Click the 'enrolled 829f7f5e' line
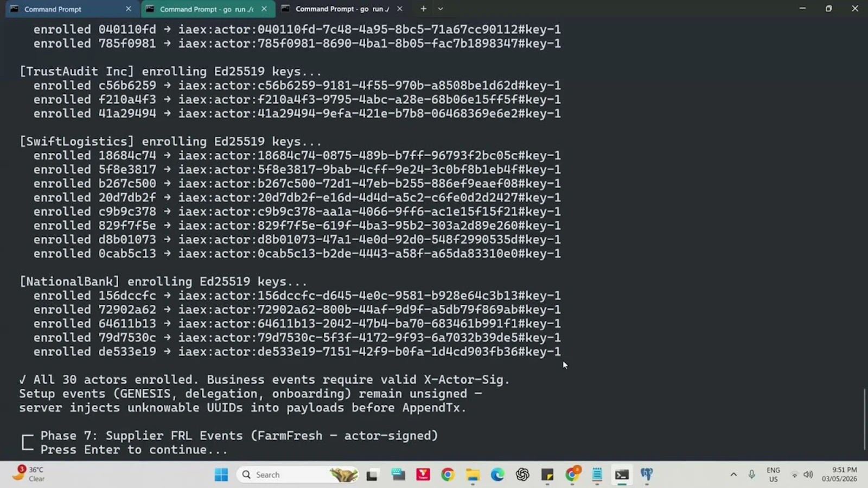The height and width of the screenshot is (488, 868). click(297, 226)
